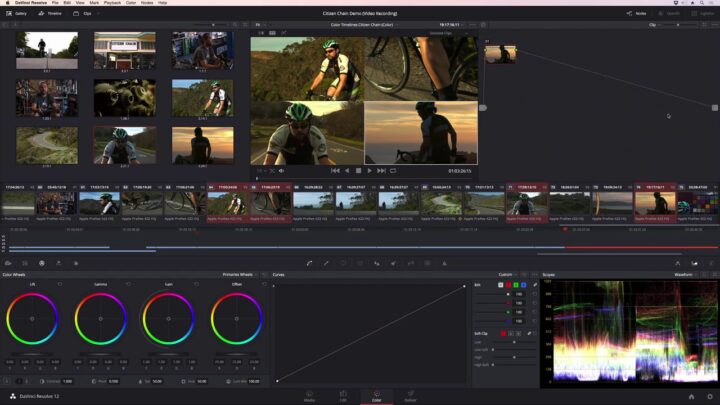Reset the Lift color wheel

pos(58,284)
